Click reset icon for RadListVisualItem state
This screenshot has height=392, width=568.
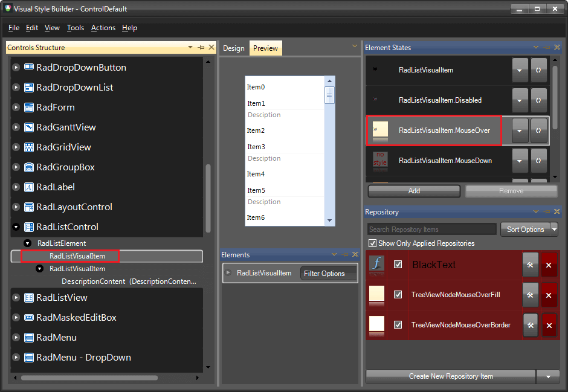(538, 70)
